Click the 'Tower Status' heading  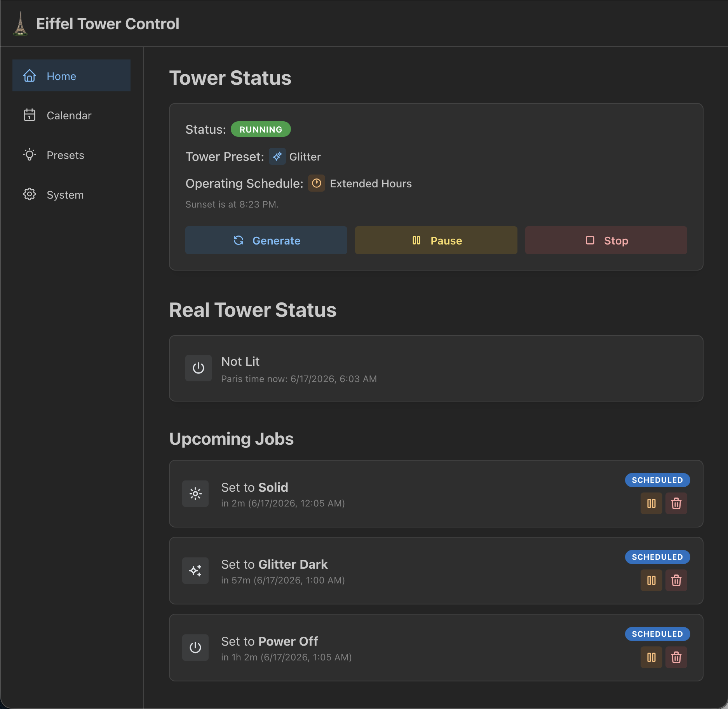(230, 78)
